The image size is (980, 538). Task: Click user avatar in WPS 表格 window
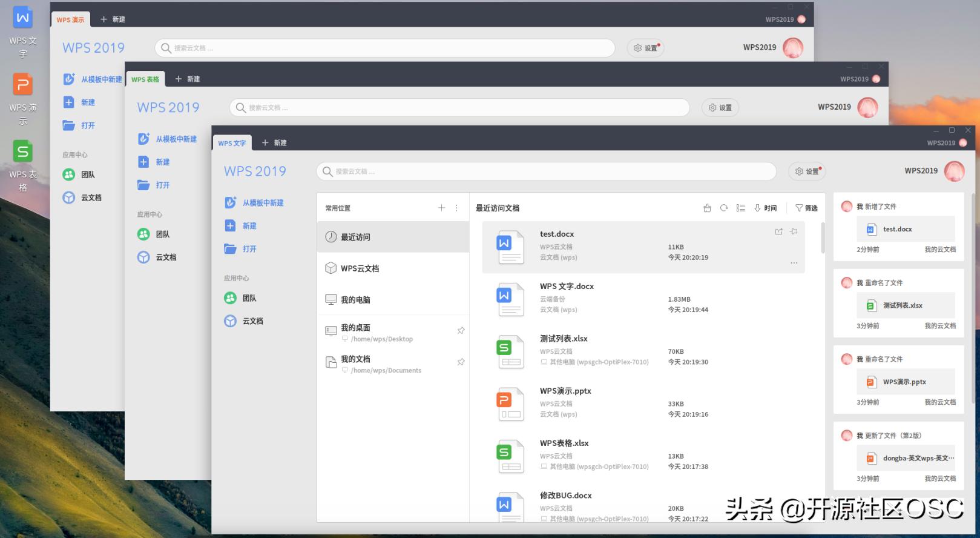867,107
